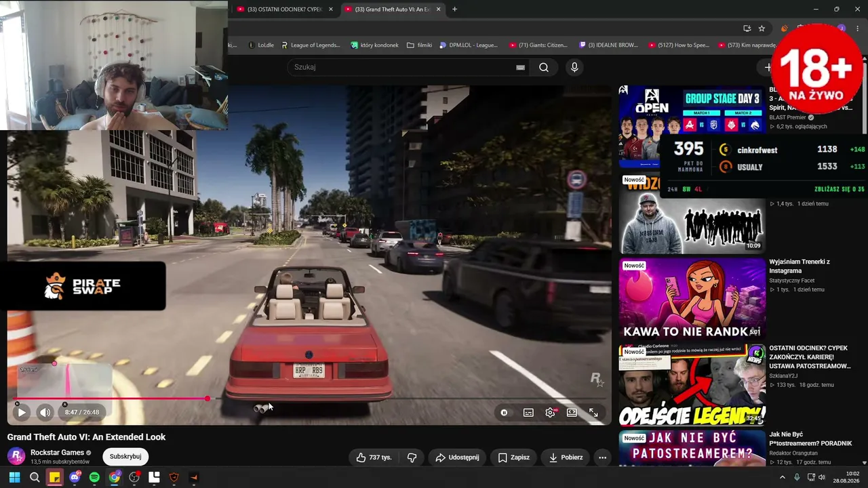The width and height of the screenshot is (868, 488).
Task: Subscribe with the Subskrybuj button
Action: [x=125, y=457]
